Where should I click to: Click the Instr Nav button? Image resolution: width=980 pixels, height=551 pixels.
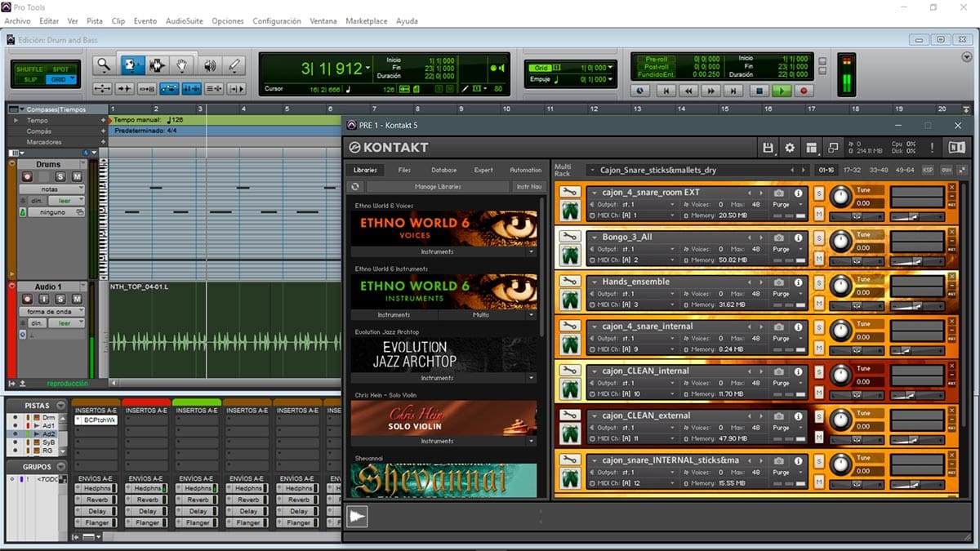point(529,187)
